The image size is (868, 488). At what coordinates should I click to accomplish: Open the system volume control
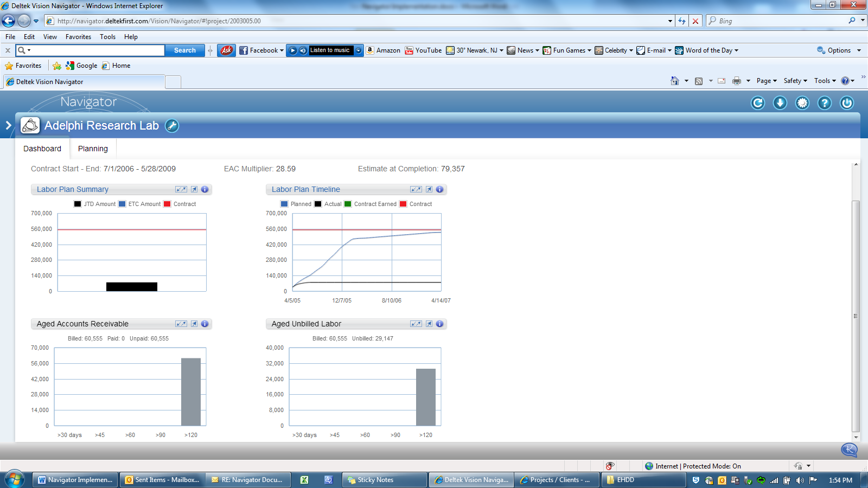(x=799, y=479)
